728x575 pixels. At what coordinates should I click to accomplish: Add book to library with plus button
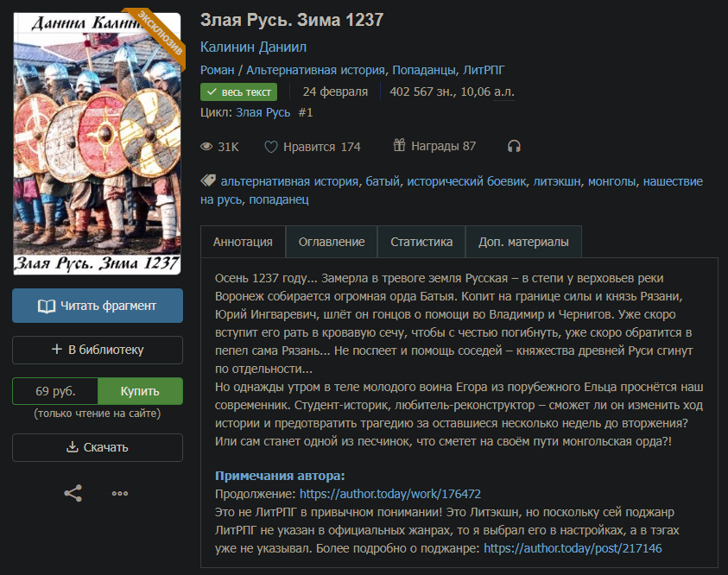click(98, 350)
